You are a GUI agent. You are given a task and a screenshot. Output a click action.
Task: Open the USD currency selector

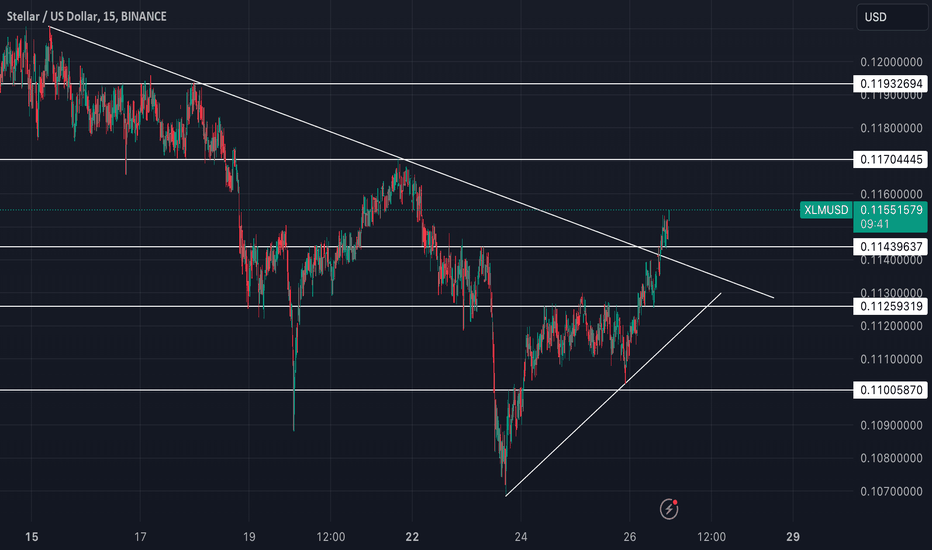tap(892, 17)
